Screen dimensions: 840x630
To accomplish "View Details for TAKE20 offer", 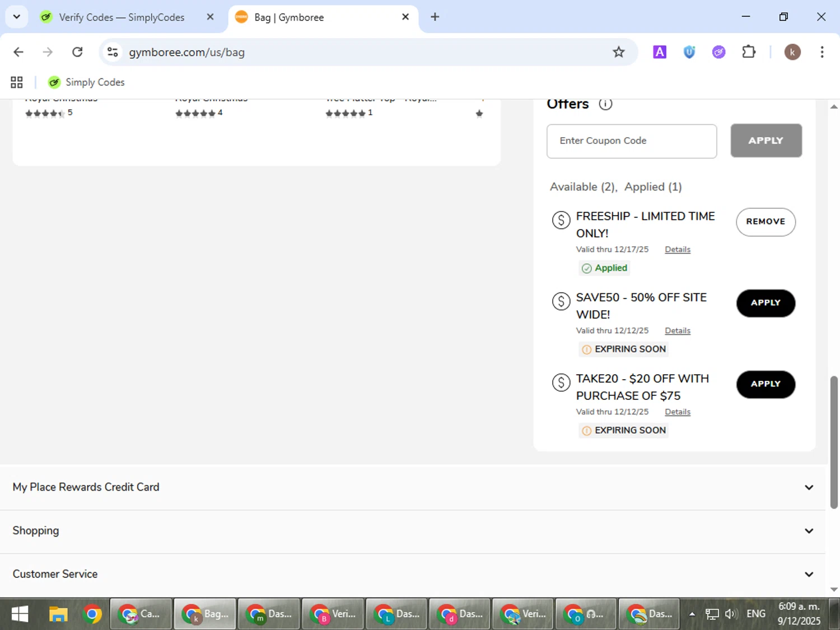I will (678, 412).
